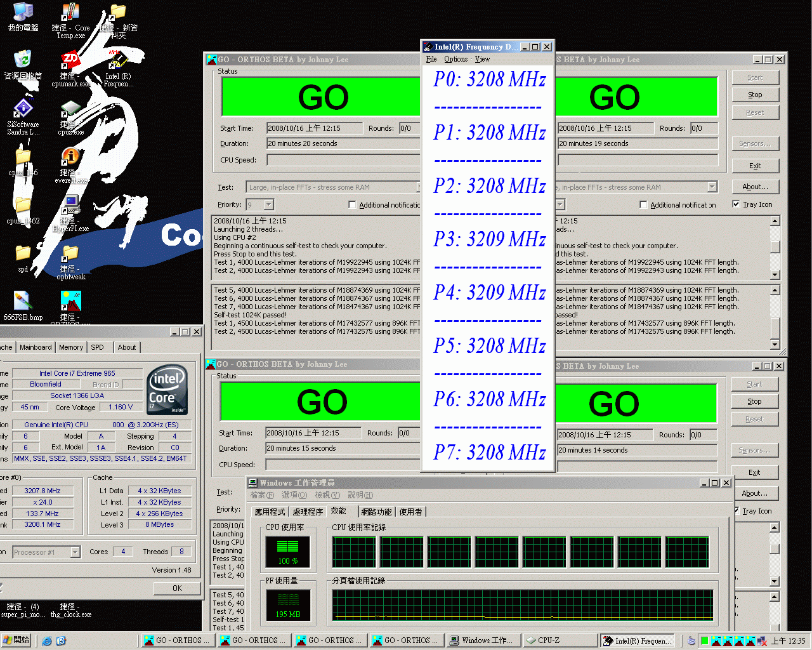
Task: Uncheck Tray Icon in ORTHOS window with 19 seconds duration
Action: pos(736,204)
